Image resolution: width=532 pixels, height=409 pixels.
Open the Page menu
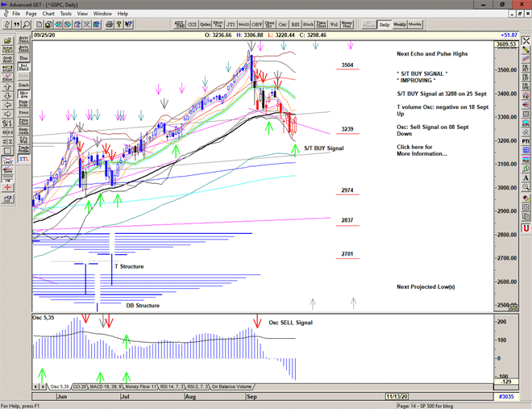31,14
